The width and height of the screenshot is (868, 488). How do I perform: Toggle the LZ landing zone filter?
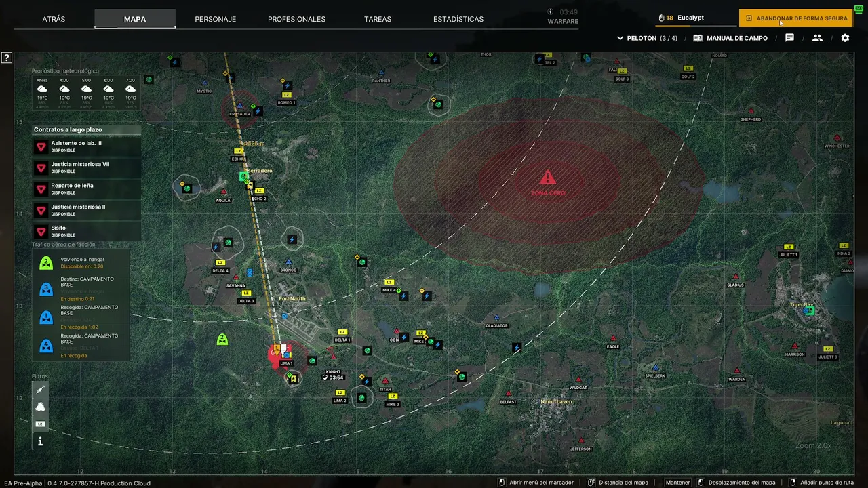[40, 424]
